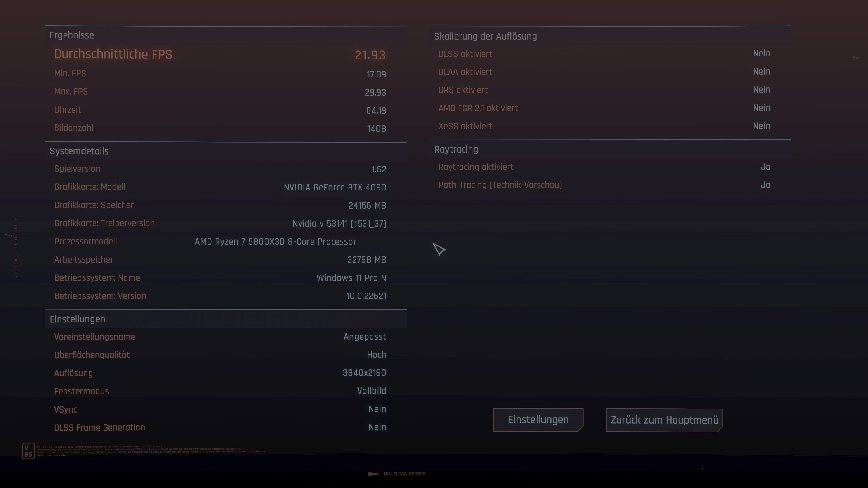Click the NVIDIA GeForce RTX 4090 text

pyautogui.click(x=335, y=187)
